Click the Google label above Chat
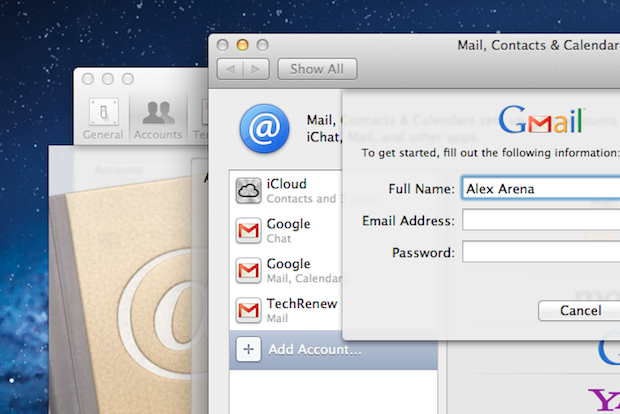 [x=288, y=224]
